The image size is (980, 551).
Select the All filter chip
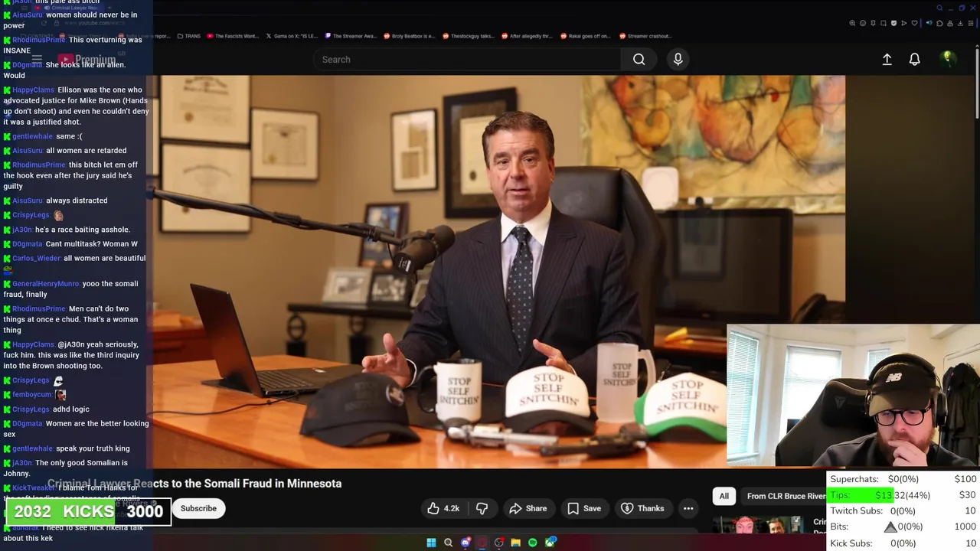[724, 496]
